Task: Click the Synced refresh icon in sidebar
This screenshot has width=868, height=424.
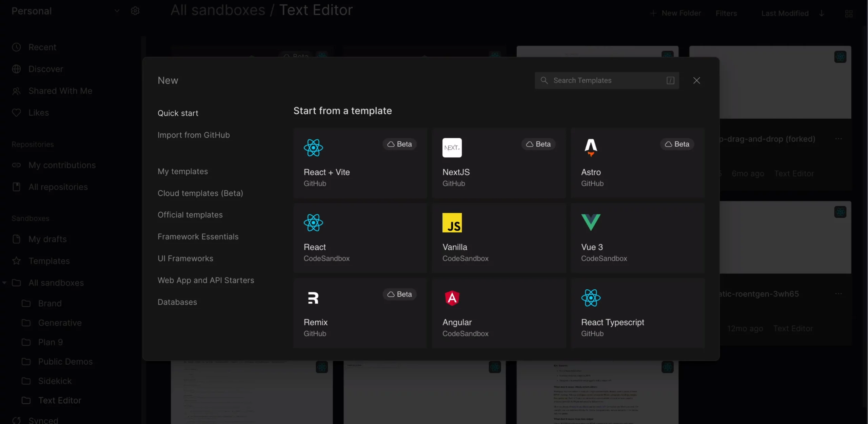Action: pos(16,420)
